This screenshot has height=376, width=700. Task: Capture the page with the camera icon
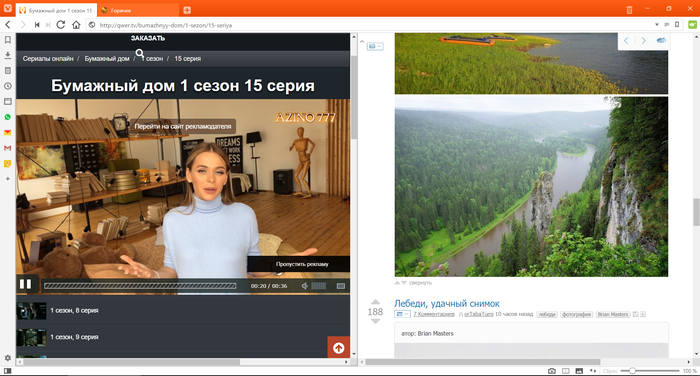[x=552, y=371]
